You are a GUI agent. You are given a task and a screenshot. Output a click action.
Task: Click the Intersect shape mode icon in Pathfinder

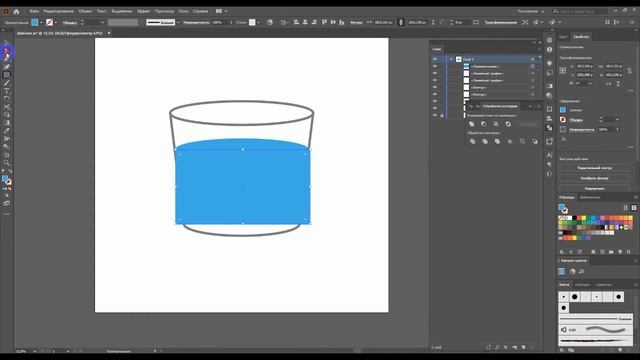496,124
